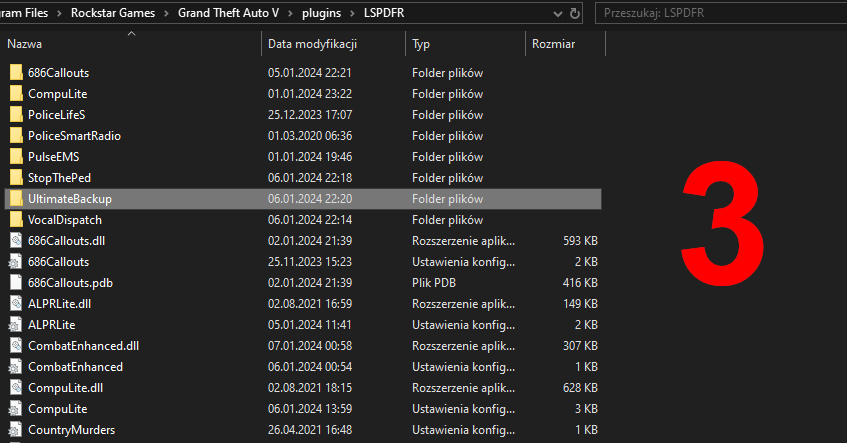This screenshot has height=443, width=847.
Task: Select the ALPRLite.dll file name
Action: coord(59,304)
